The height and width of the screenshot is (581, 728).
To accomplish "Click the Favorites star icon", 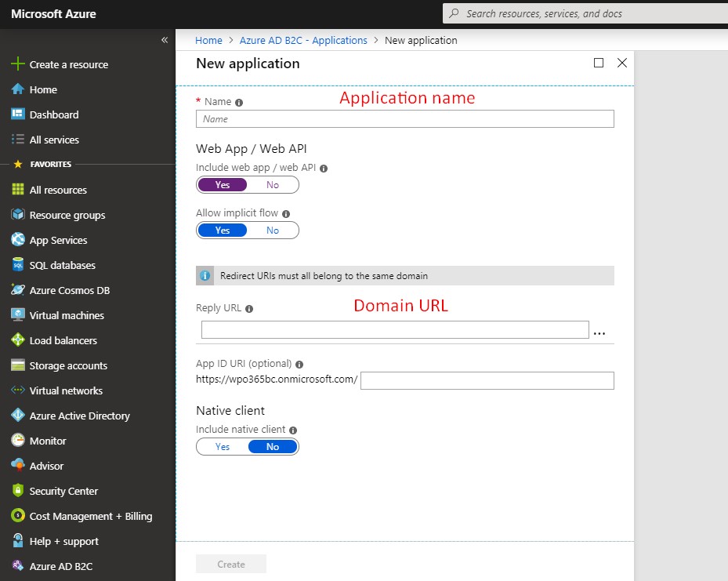I will click(18, 164).
